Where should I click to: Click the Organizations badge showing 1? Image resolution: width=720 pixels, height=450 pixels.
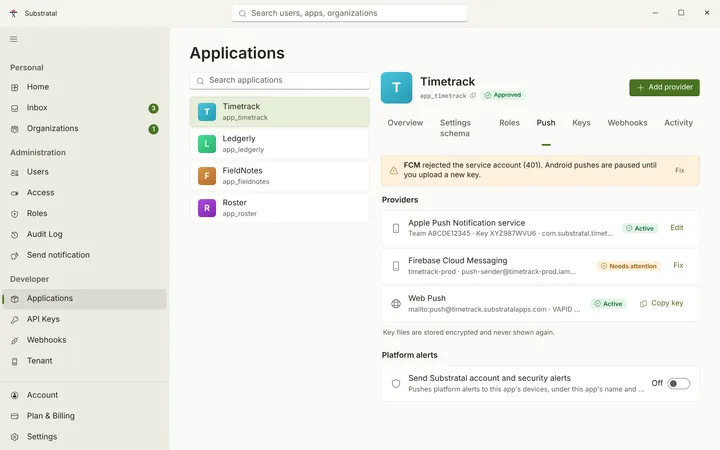153,129
